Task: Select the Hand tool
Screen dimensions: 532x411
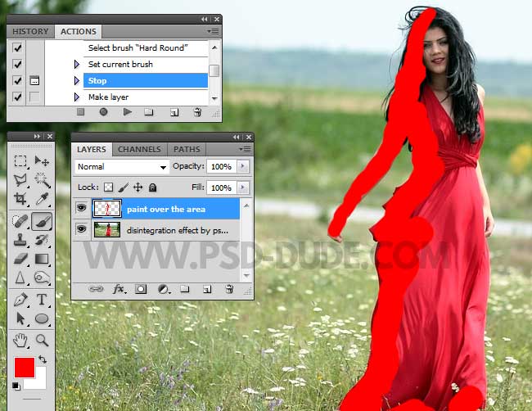Action: click(20, 340)
